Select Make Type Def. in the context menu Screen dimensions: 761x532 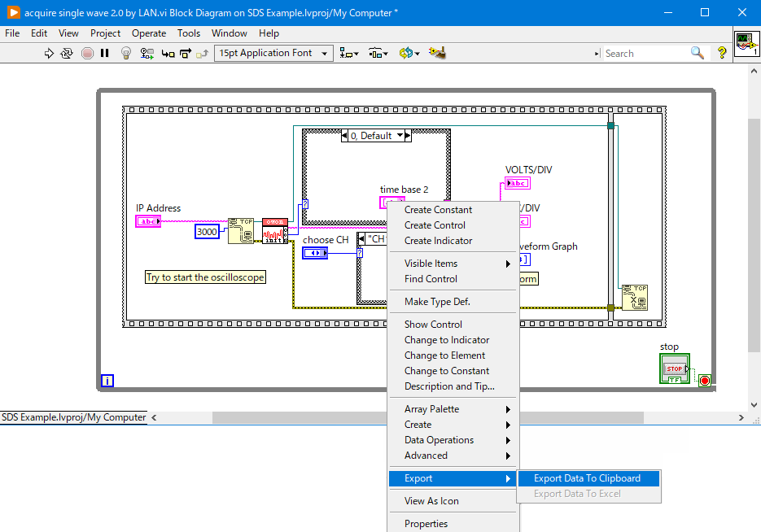click(453, 302)
